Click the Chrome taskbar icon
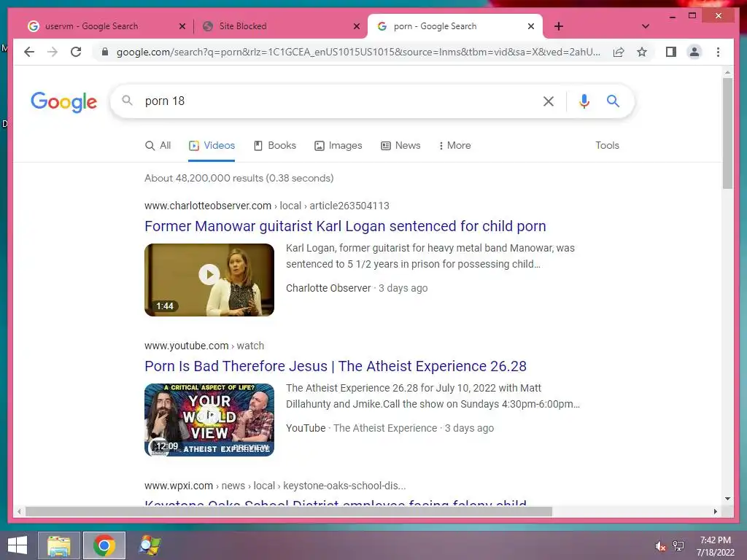The width and height of the screenshot is (747, 560). [104, 545]
